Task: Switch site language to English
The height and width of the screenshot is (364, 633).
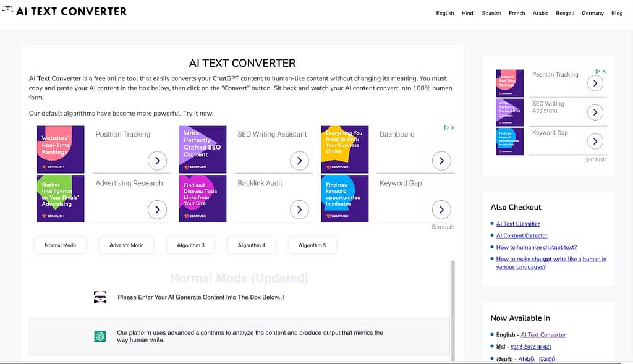Action: pyautogui.click(x=445, y=13)
